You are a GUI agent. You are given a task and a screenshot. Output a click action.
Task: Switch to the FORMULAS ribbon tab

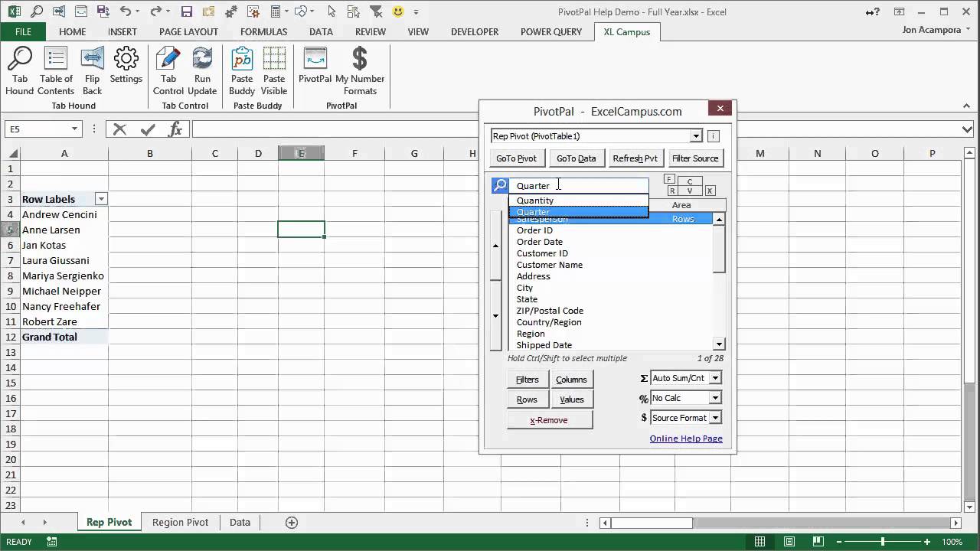coord(263,32)
